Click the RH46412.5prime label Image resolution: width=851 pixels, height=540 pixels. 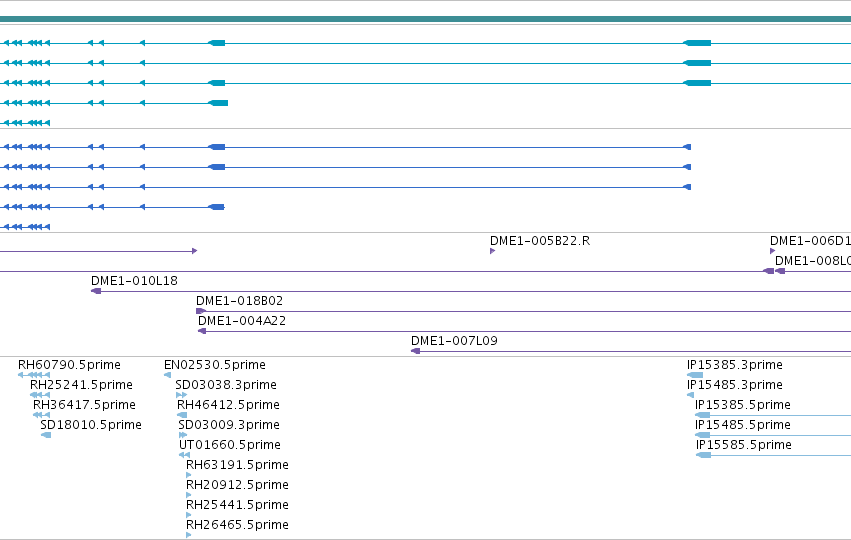(228, 405)
